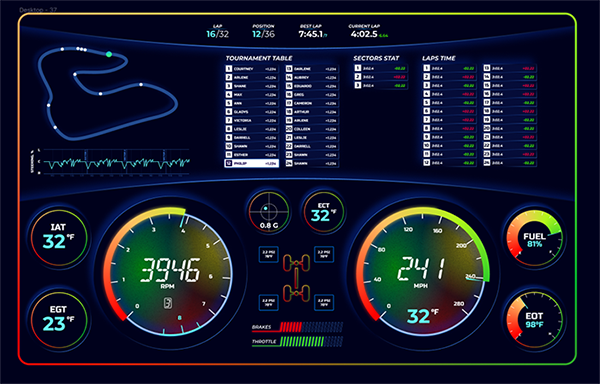The width and height of the screenshot is (600, 384).
Task: Select Shane in the tournament table
Action: point(251,86)
